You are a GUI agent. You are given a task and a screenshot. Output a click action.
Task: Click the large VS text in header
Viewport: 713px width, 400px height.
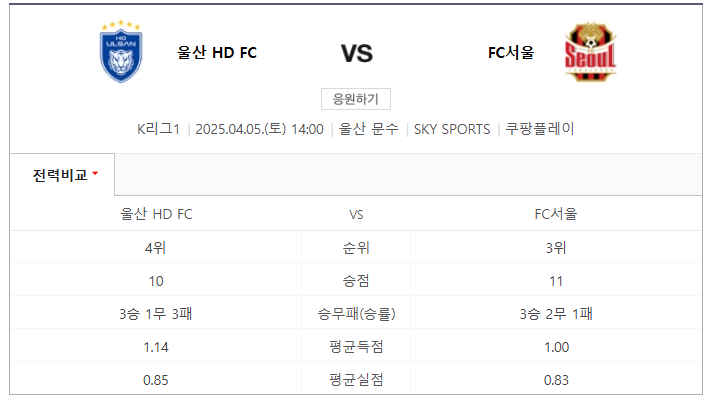click(357, 53)
